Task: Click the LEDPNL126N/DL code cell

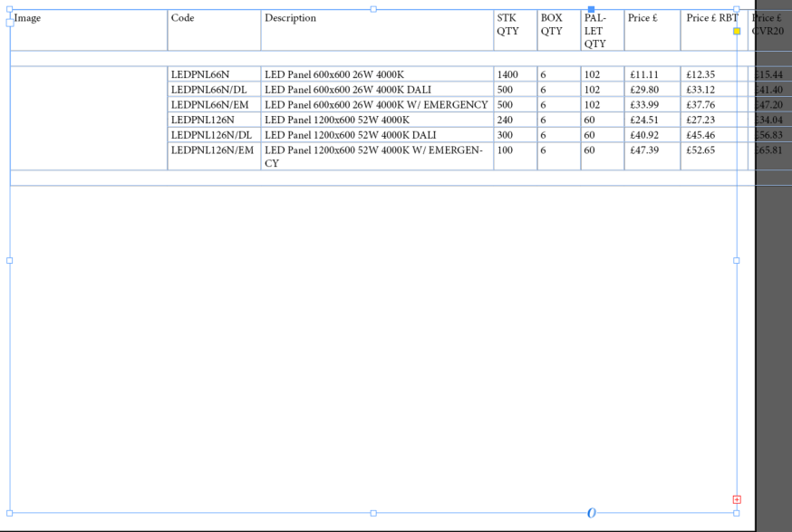Action: click(x=214, y=135)
